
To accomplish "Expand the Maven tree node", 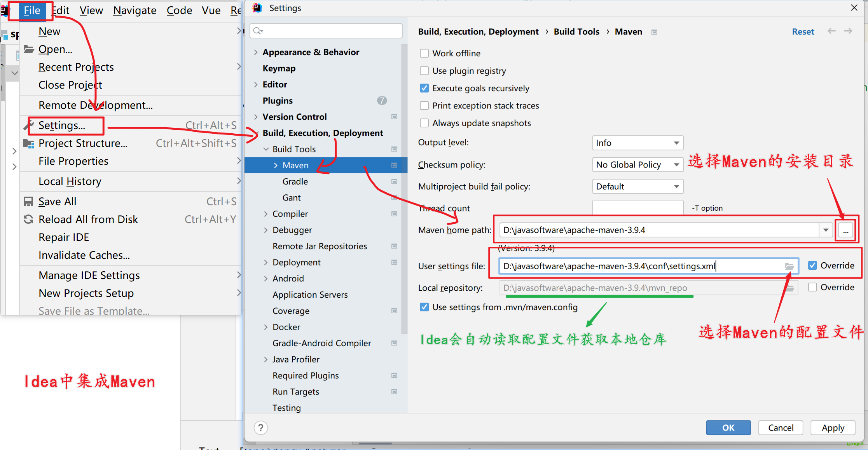I will point(276,165).
